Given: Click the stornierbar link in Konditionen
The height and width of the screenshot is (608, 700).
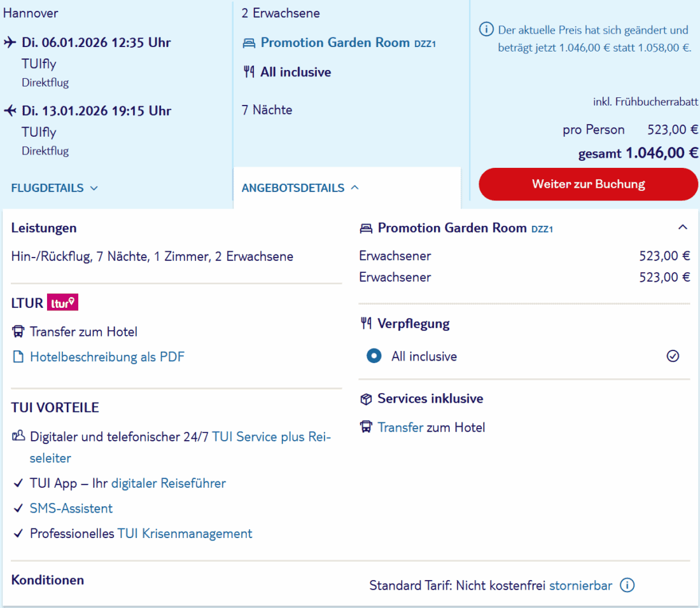Looking at the screenshot, I should click(580, 585).
